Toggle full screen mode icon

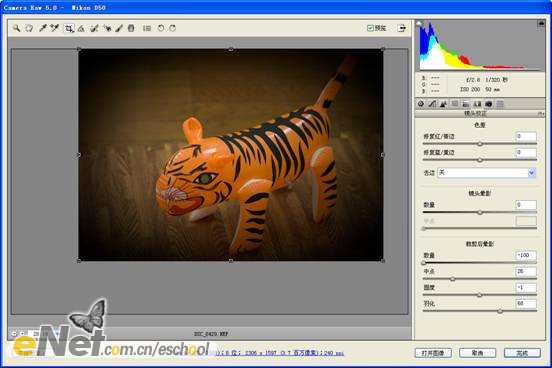pyautogui.click(x=402, y=28)
